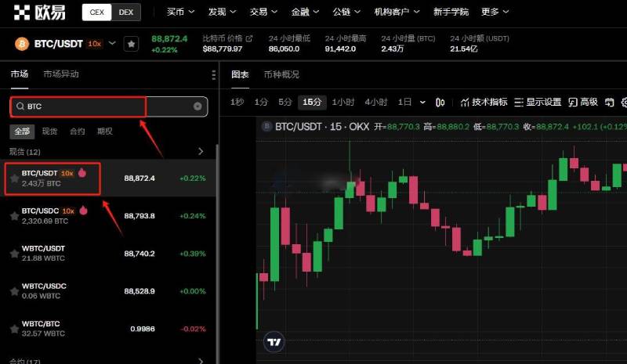Filter list by 期权

coord(105,131)
